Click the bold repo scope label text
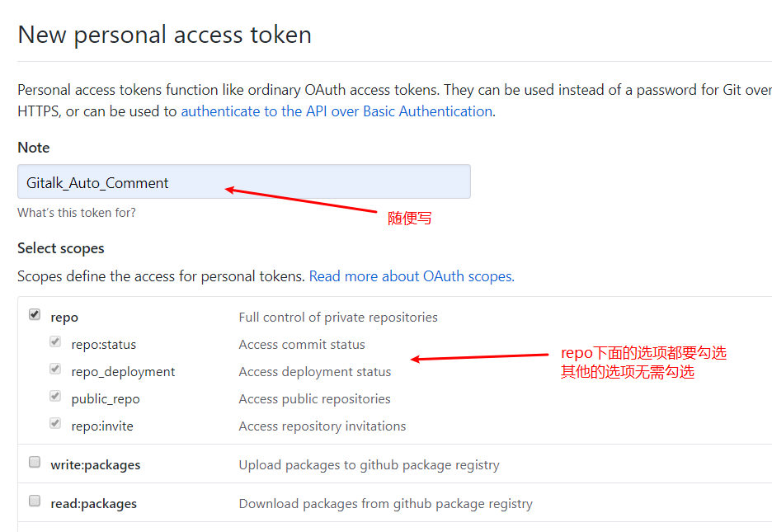Viewport: 772px width, 532px height. tap(64, 318)
